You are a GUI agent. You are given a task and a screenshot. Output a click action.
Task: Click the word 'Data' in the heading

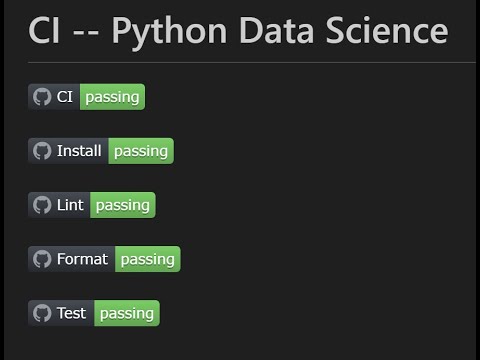(x=277, y=30)
